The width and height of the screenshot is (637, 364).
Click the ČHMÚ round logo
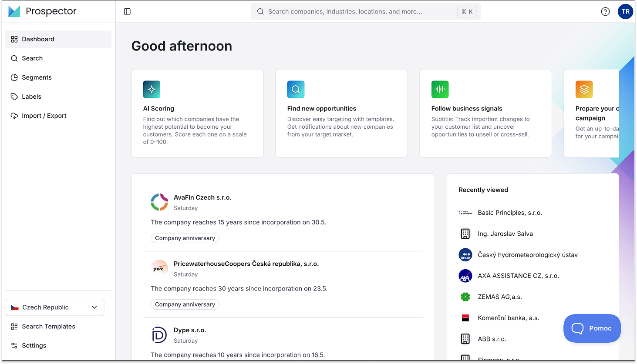coord(465,255)
